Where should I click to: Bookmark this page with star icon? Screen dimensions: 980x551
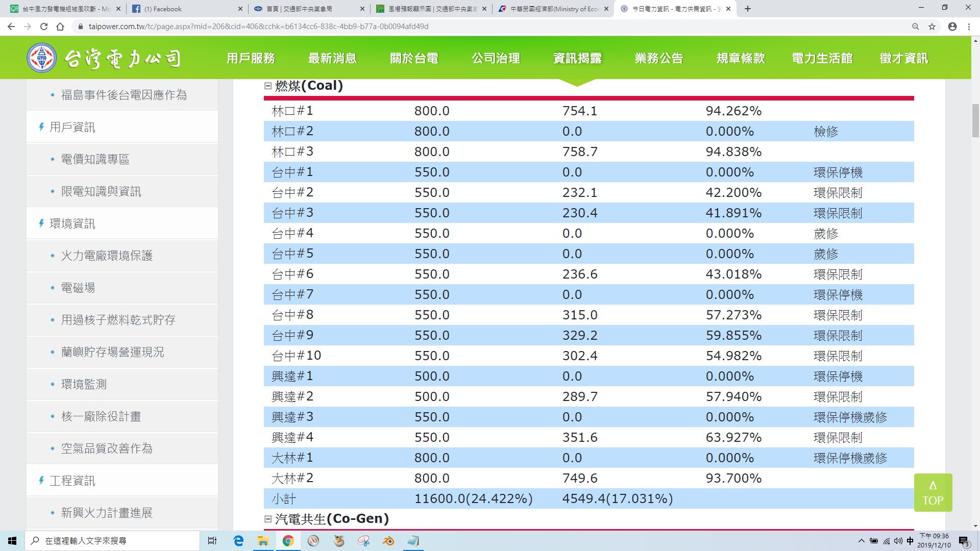click(x=932, y=27)
